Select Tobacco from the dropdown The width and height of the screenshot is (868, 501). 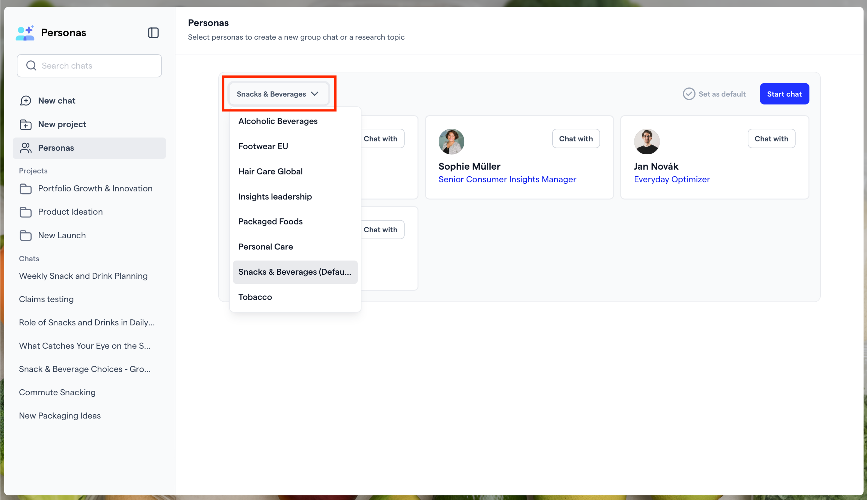[295, 297]
